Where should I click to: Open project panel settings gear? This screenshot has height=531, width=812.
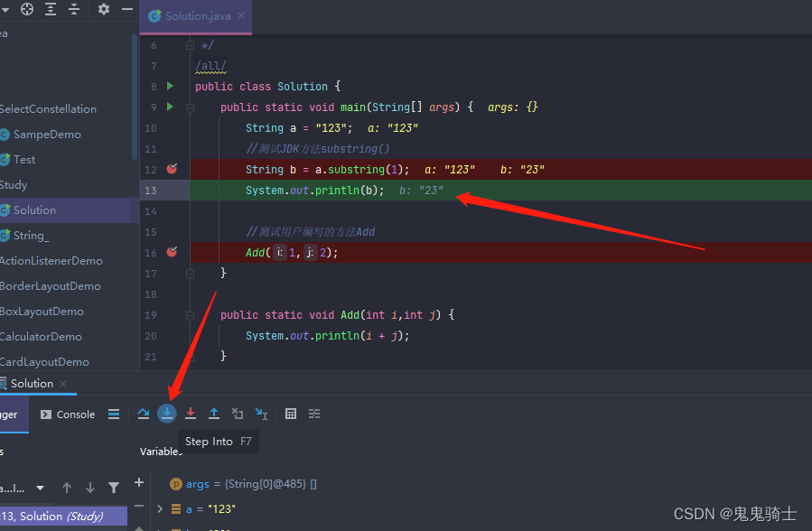coord(104,9)
